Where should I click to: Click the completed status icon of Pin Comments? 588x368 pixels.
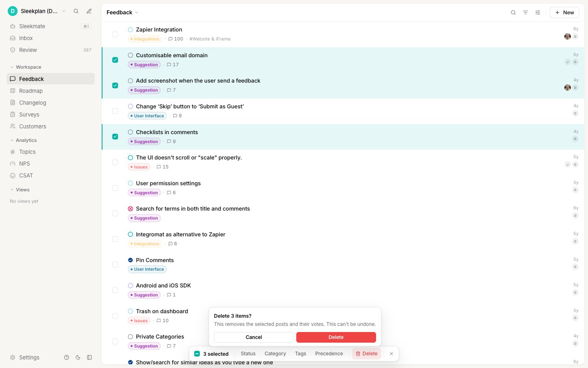[x=131, y=260]
